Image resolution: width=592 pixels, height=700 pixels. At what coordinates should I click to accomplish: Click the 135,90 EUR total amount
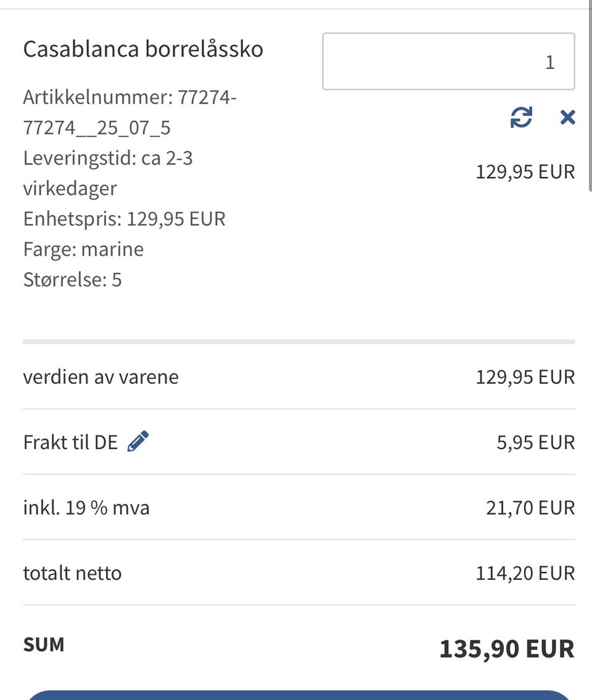506,648
